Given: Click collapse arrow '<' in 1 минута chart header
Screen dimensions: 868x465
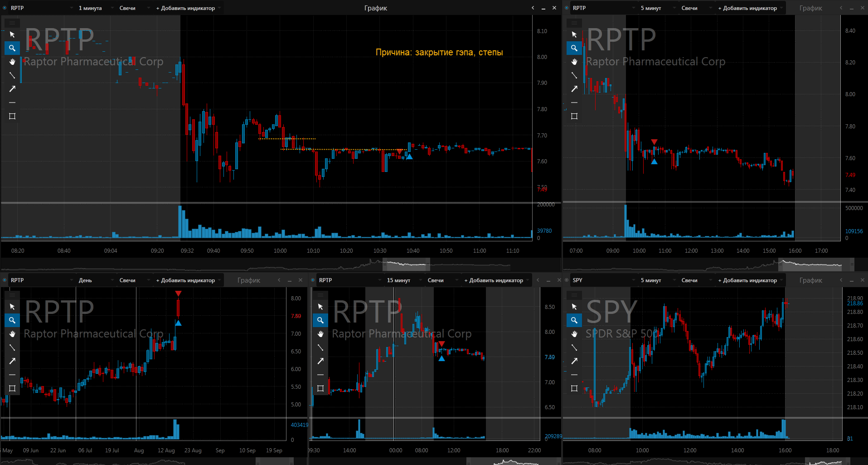Looking at the screenshot, I should (533, 8).
